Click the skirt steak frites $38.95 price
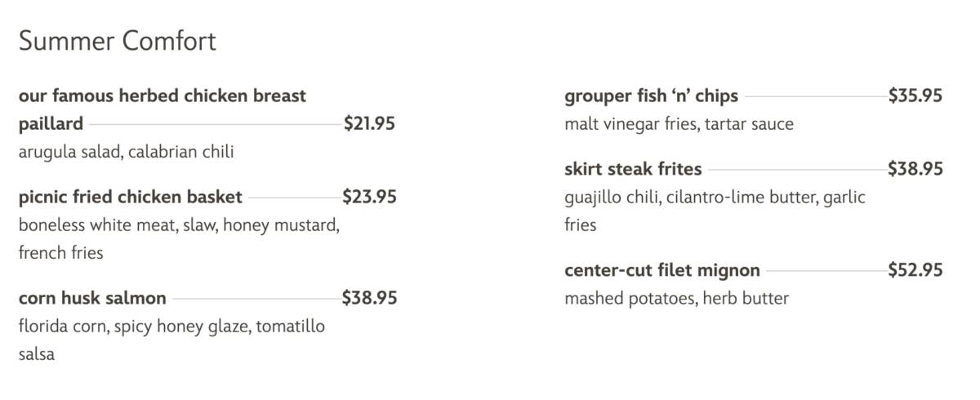The width and height of the screenshot is (980, 400). pyautogui.click(x=915, y=170)
